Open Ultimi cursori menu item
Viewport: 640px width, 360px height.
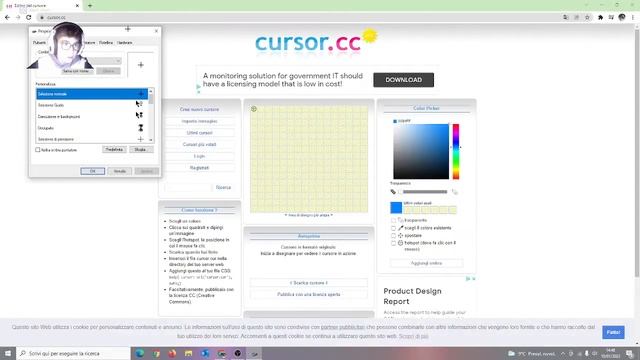pos(200,133)
